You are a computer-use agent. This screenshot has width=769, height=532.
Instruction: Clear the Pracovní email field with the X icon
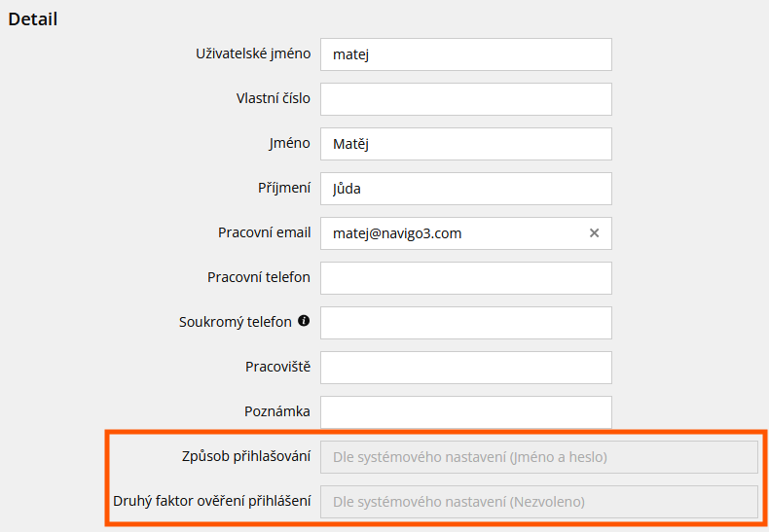[x=594, y=233]
